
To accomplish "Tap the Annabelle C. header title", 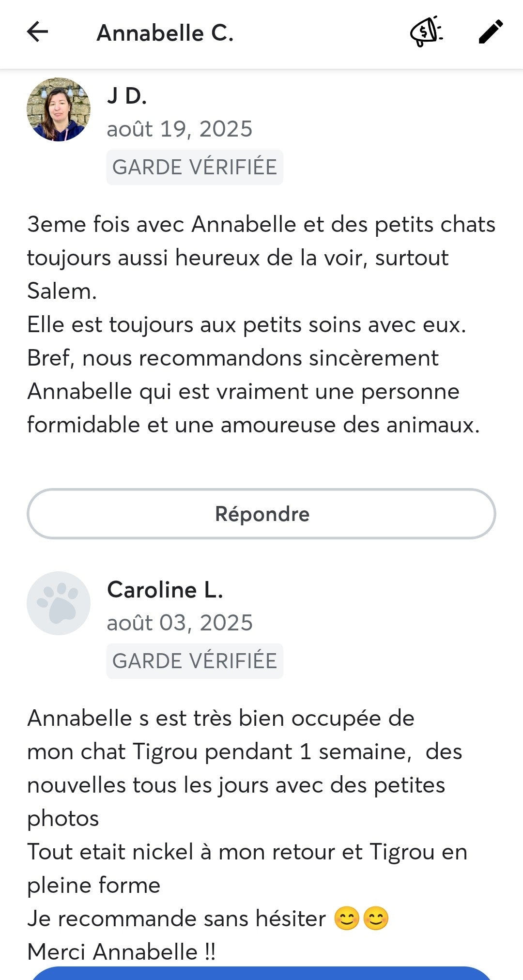I will (165, 33).
